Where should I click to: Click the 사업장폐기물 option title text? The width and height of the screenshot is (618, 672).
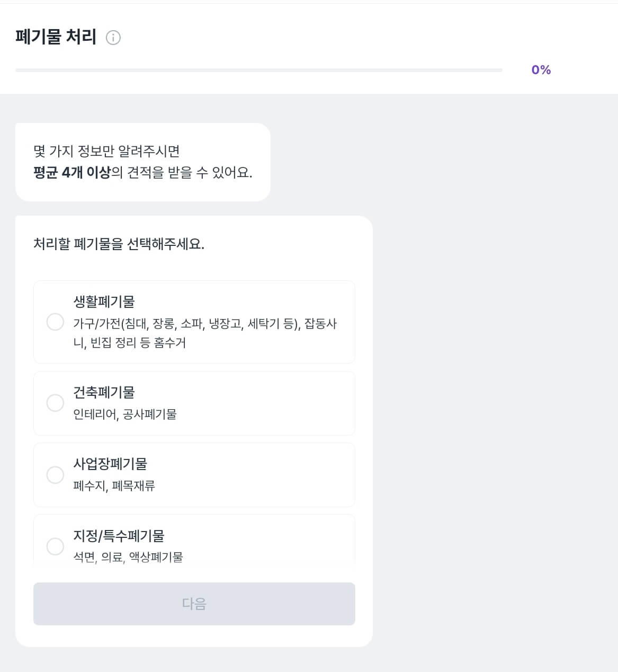coord(110,464)
